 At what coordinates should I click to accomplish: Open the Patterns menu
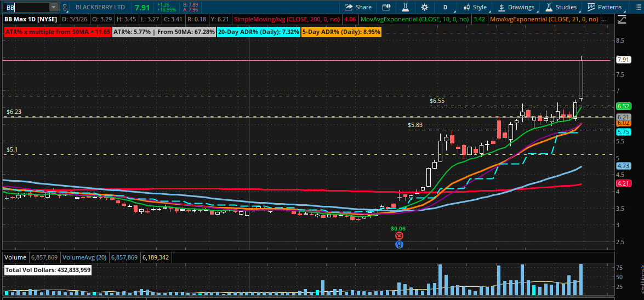pos(605,7)
